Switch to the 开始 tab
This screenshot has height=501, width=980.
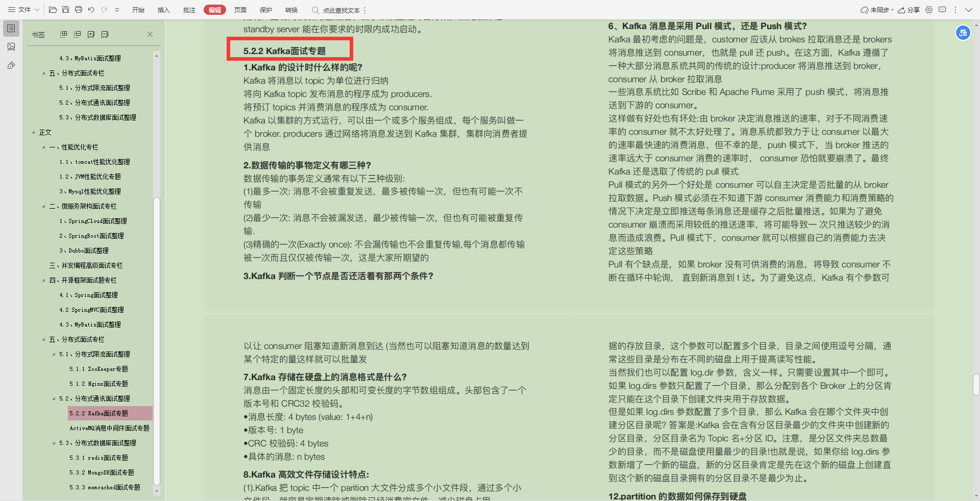(x=138, y=10)
